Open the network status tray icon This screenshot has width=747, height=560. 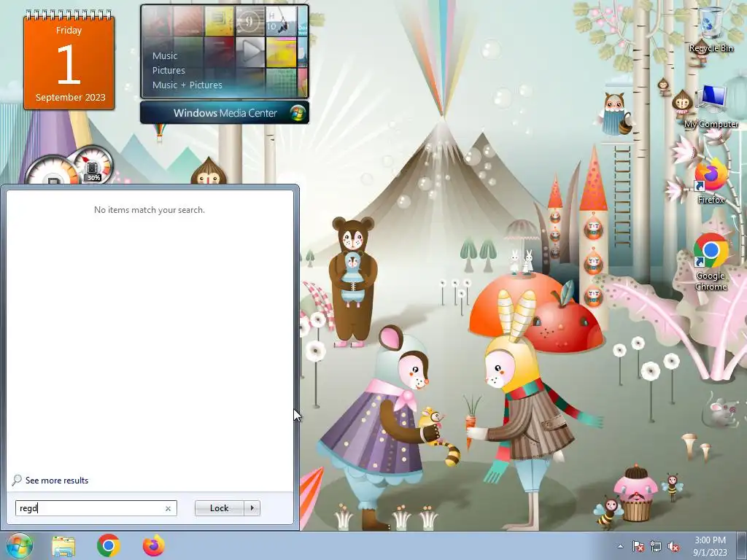pyautogui.click(x=656, y=546)
